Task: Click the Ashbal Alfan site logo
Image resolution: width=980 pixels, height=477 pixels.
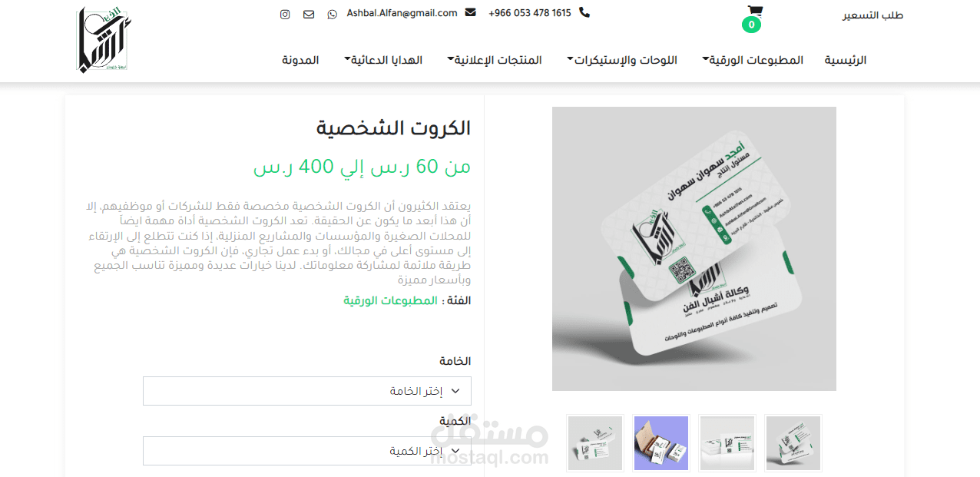Action: point(104,40)
